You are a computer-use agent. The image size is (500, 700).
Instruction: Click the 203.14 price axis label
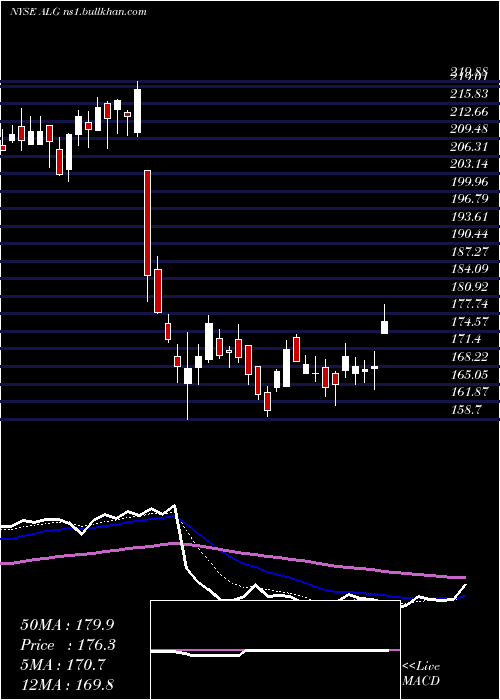469,164
